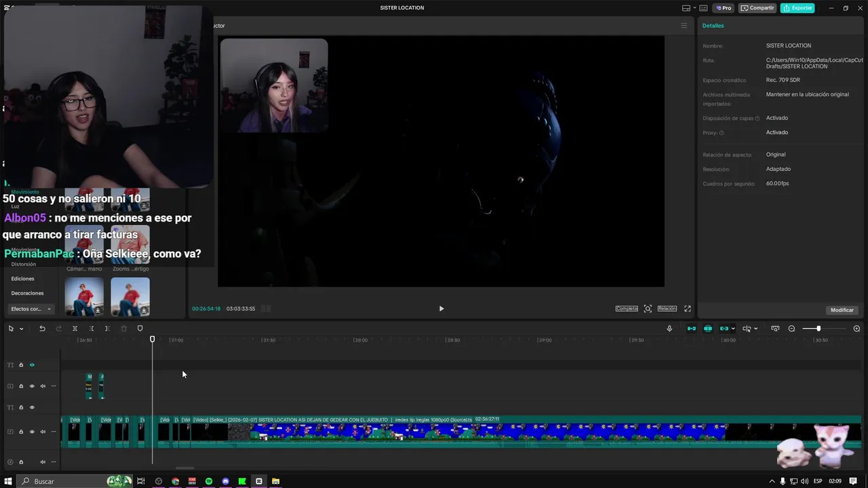868x488 pixels.
Task: Adjust the timeline zoom slider handle
Action: point(818,329)
